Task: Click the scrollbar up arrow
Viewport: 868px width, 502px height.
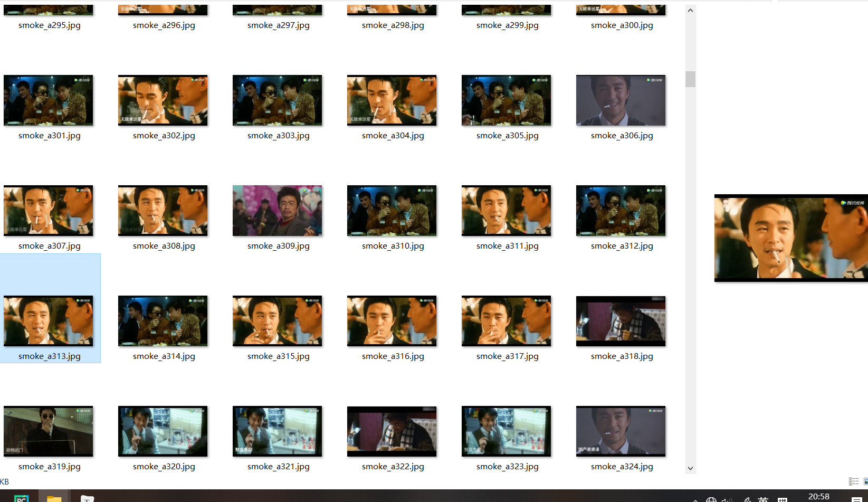Action: coord(690,10)
